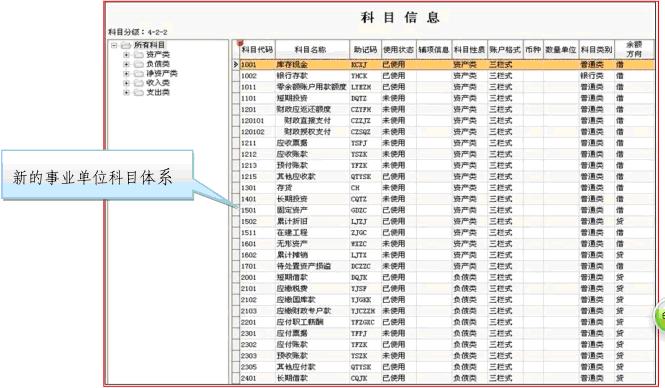Image resolution: width=665 pixels, height=388 pixels.
Task: Click the 科目类别 column header
Action: point(596,50)
